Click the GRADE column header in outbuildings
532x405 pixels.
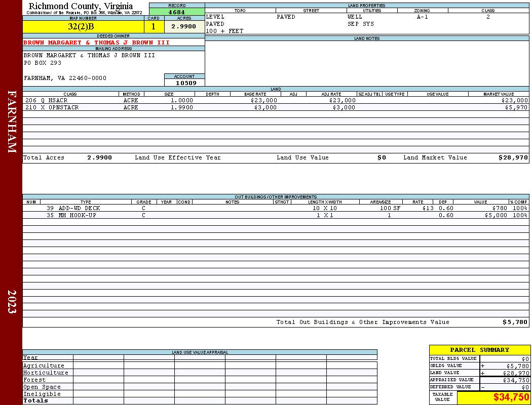click(144, 202)
